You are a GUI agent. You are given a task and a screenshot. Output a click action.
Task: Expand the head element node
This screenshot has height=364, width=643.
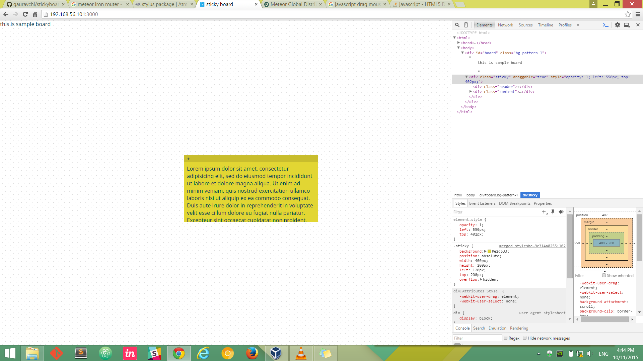[458, 43]
